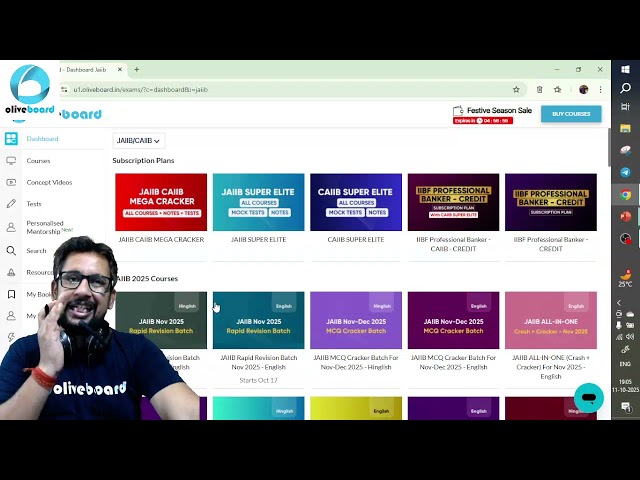Click the Courses monitor icon

point(11,161)
